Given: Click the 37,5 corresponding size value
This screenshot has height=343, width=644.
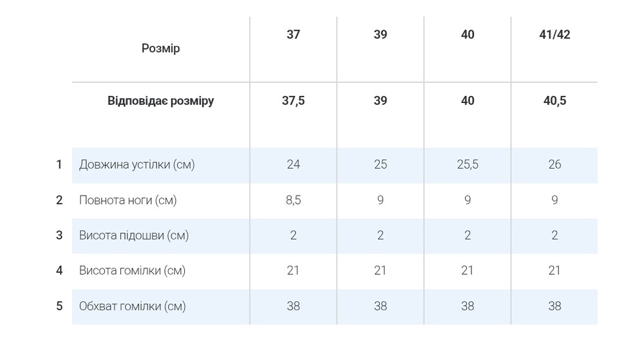Looking at the screenshot, I should 293,101.
